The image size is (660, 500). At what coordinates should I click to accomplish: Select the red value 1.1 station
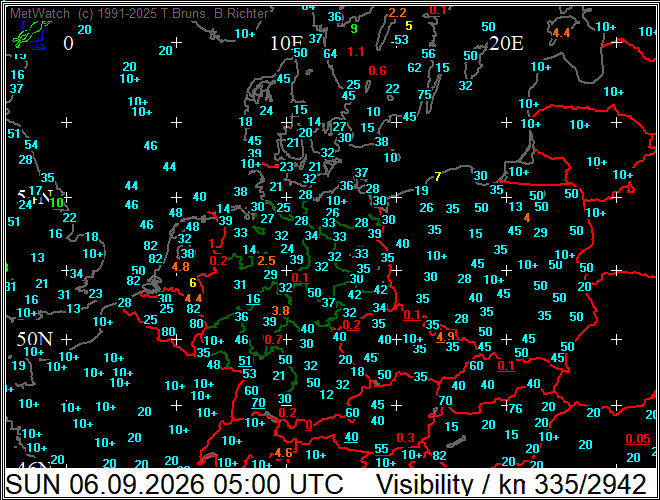[356, 52]
